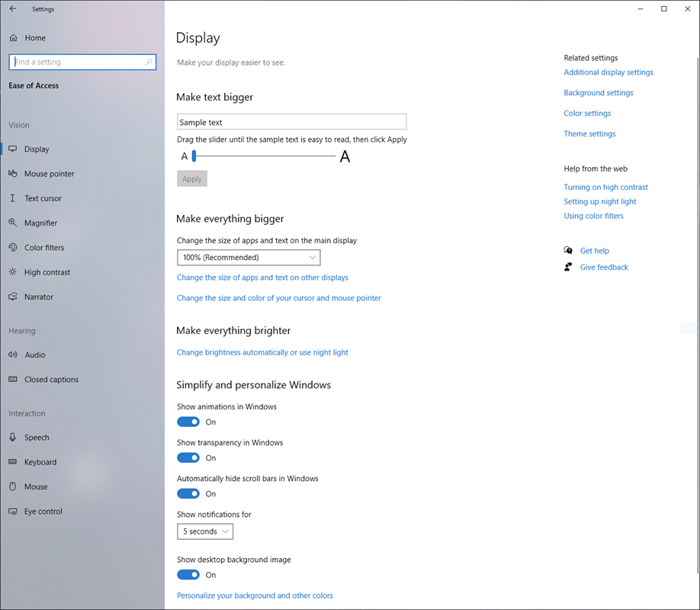
Task: Click the Make text bigger slider
Action: point(264,156)
